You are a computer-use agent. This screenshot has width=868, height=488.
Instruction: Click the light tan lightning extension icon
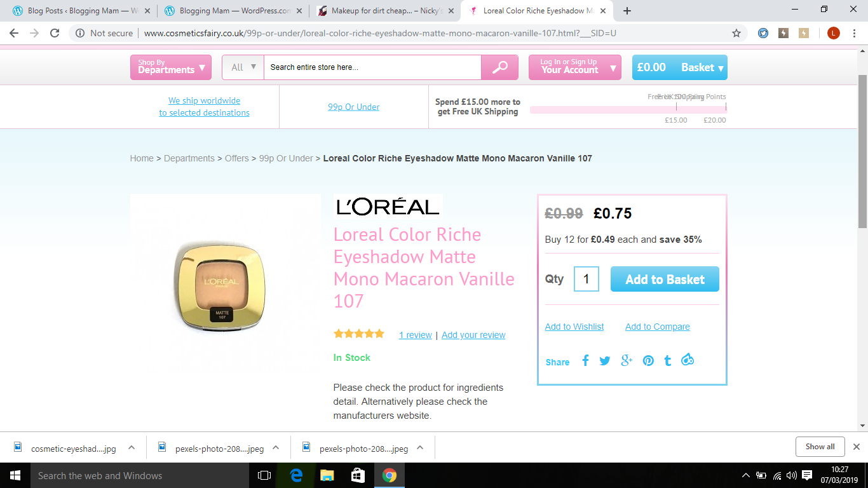pyautogui.click(x=804, y=33)
